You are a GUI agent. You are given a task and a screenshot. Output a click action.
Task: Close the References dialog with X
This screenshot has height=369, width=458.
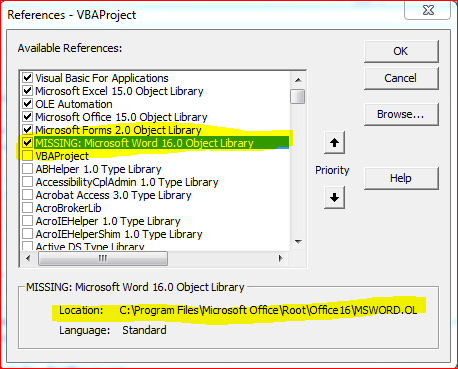click(428, 10)
